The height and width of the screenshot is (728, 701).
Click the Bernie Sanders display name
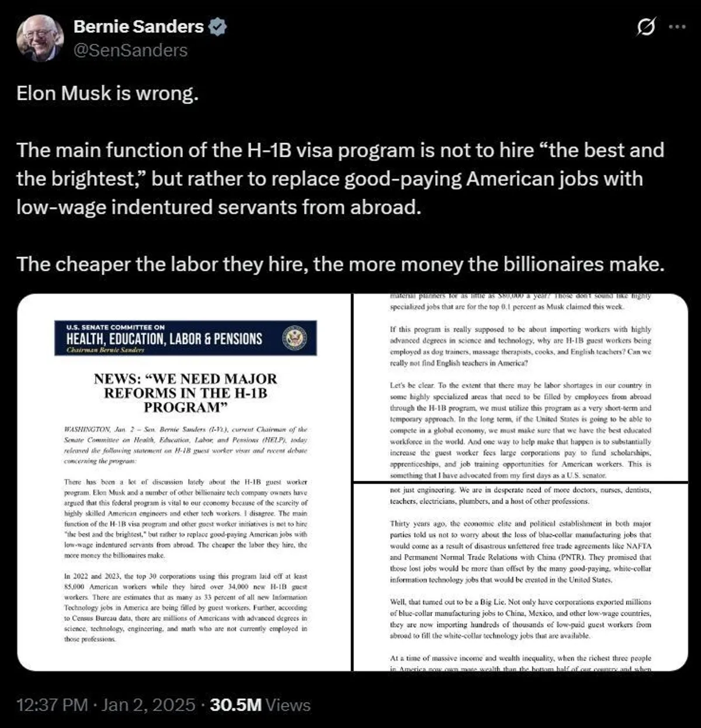(x=138, y=27)
